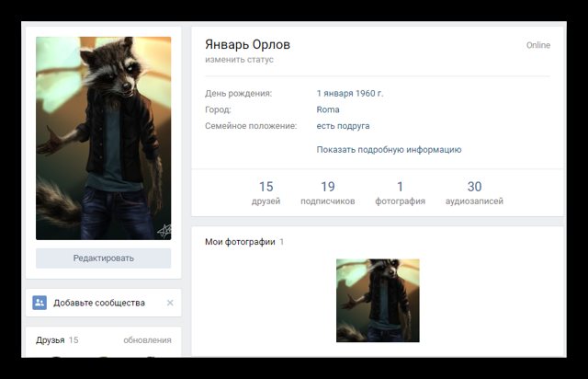Open birthday link 1 января

click(x=333, y=93)
